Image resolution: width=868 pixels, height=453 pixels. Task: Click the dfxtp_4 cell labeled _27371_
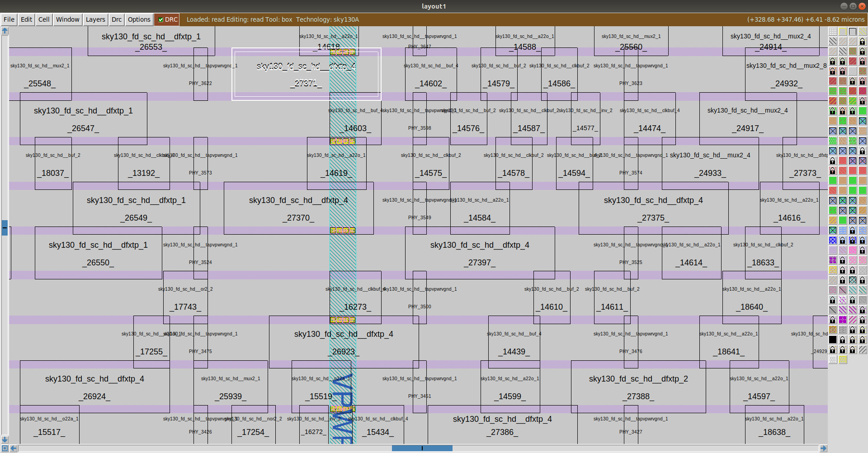pos(307,74)
